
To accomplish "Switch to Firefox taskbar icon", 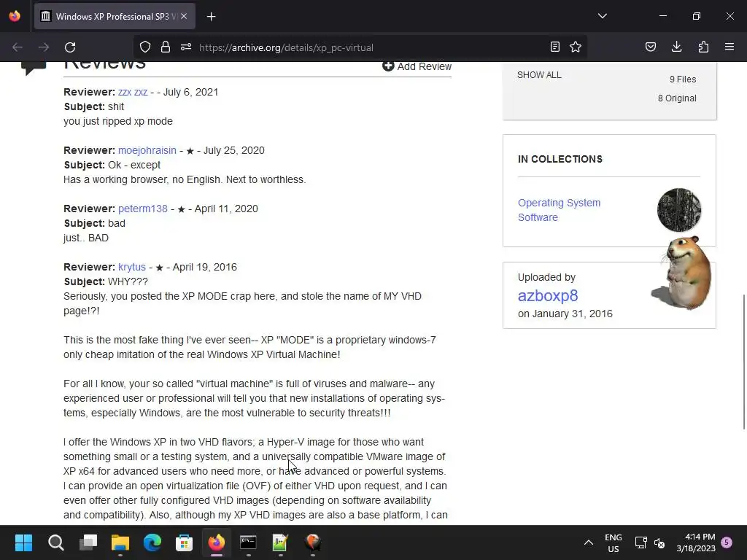I will click(216, 542).
